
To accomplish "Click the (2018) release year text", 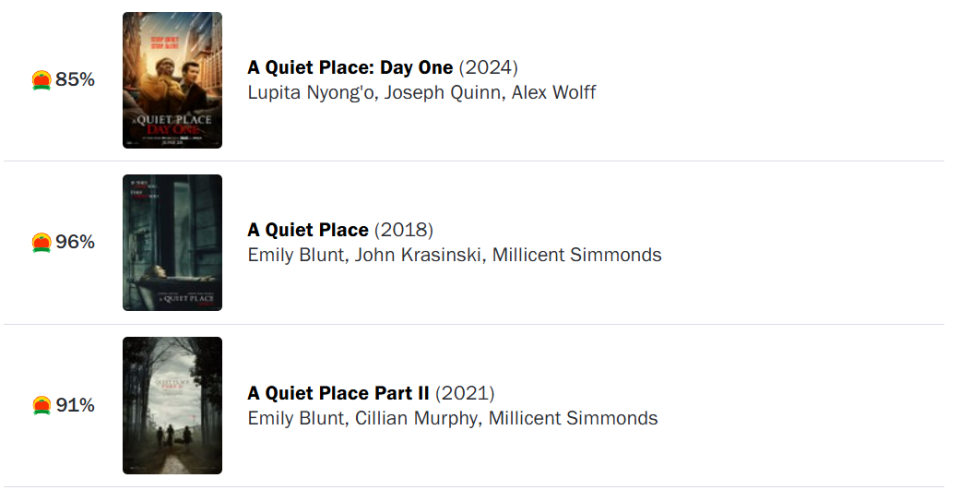I will 403,230.
